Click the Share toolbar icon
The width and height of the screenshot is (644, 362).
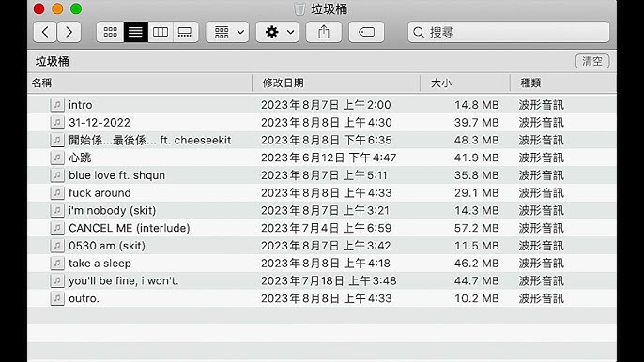[324, 32]
